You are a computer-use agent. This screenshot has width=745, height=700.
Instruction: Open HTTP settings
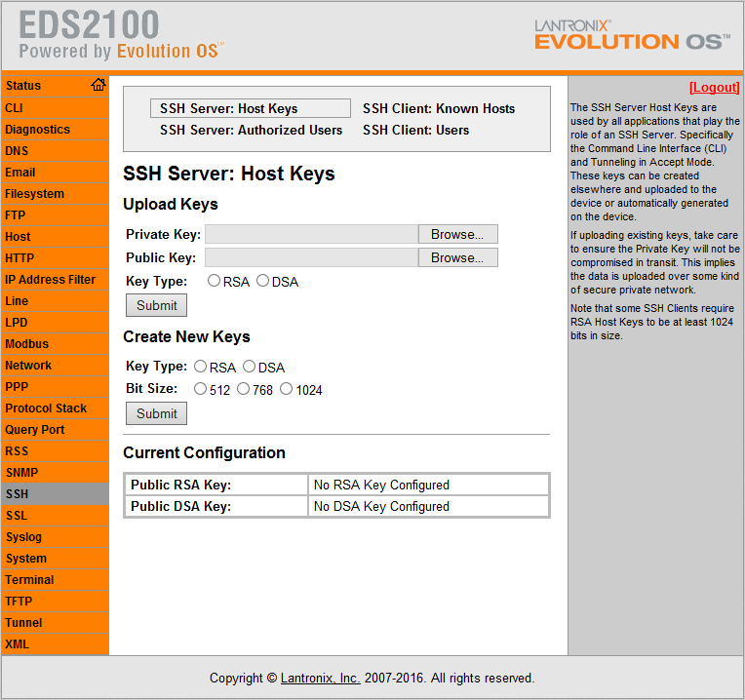point(56,258)
